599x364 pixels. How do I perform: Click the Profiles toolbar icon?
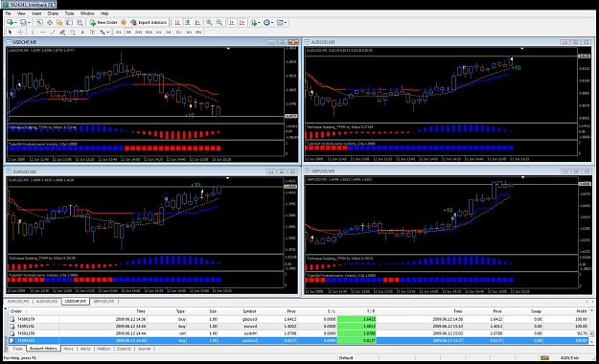[23, 23]
